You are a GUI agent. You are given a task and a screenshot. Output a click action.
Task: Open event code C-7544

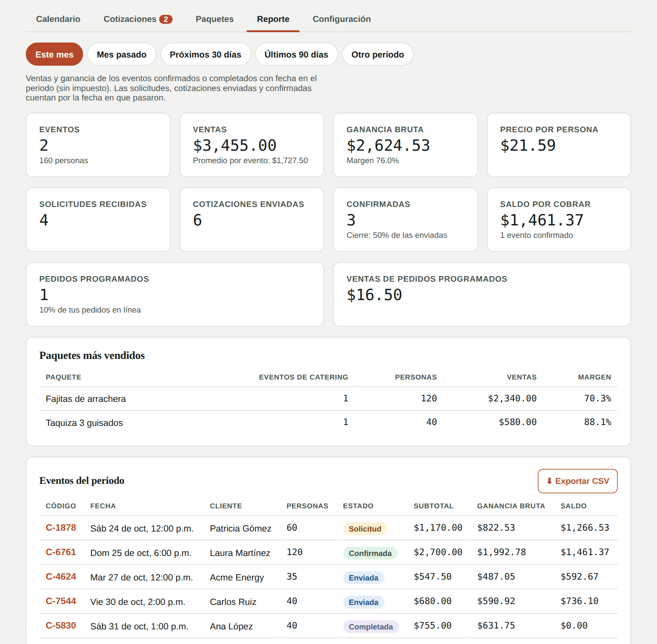coord(61,601)
